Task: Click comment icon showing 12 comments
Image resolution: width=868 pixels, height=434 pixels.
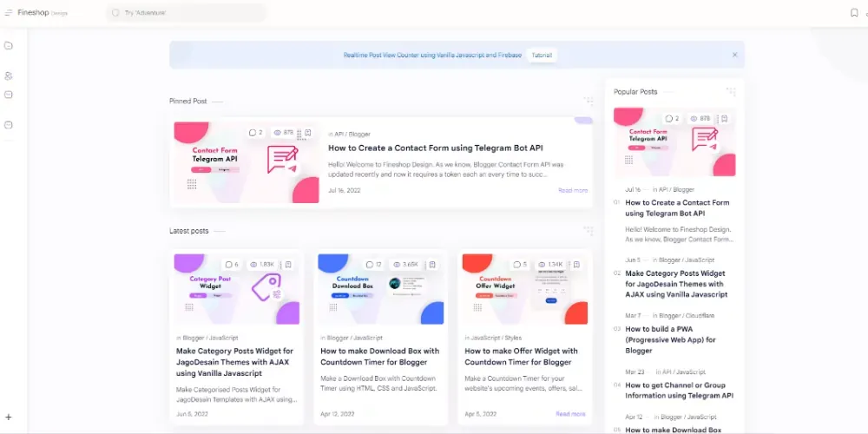Action: click(x=370, y=265)
